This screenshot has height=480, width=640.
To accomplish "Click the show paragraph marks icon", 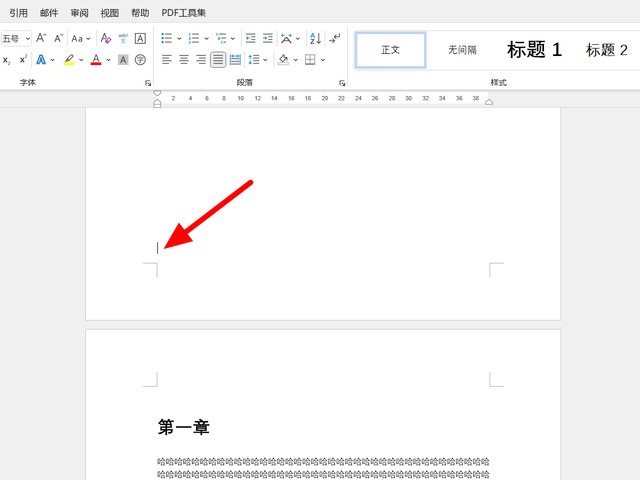I will click(x=335, y=38).
